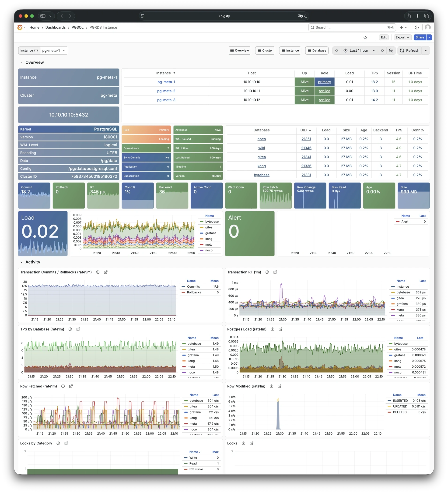Open external link icon for Transaction RT panel
Viewport: 448px width, 493px height.
pos(275,272)
